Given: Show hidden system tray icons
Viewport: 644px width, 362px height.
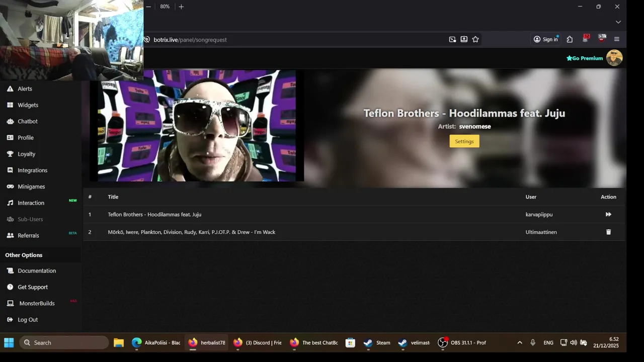Looking at the screenshot, I should (x=520, y=343).
